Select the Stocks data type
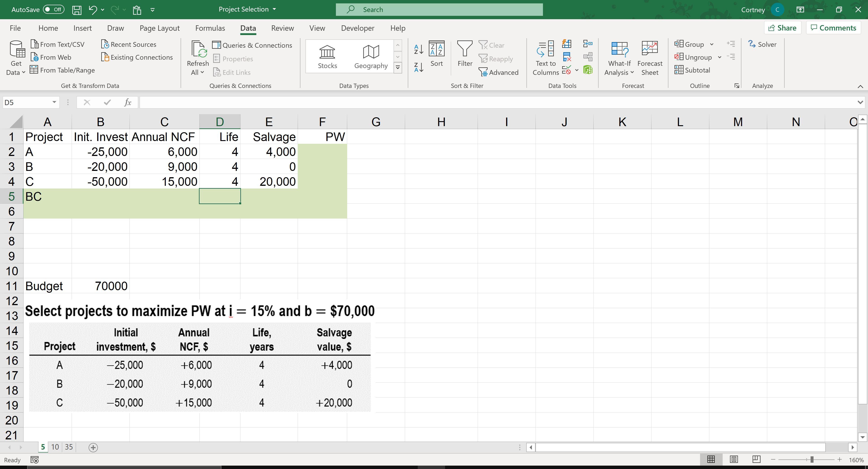868x469 pixels. click(x=327, y=57)
